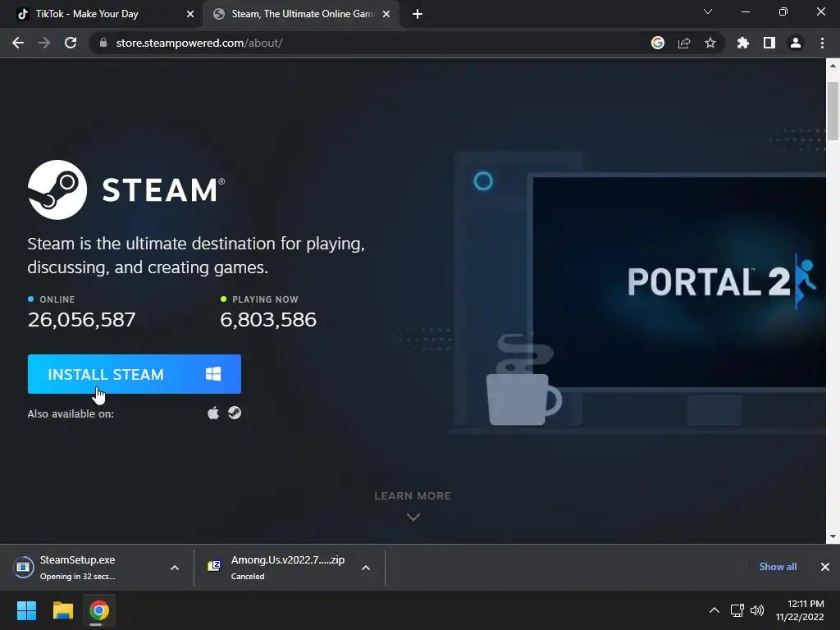Click the forward navigation arrow

(44, 43)
